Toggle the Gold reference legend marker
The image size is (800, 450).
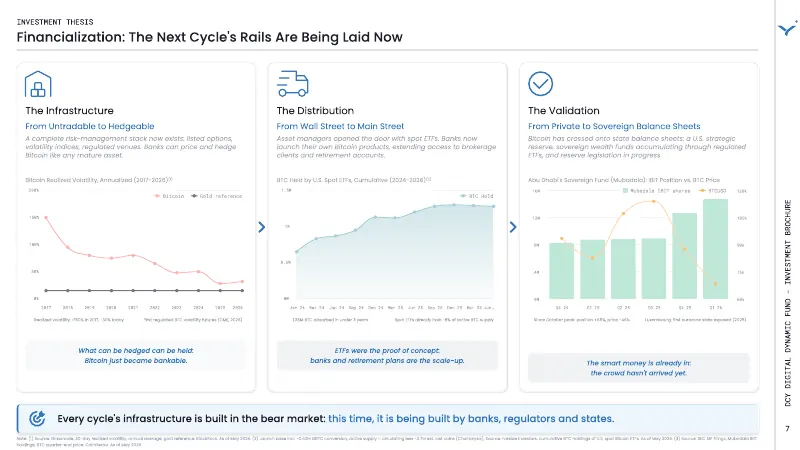194,196
